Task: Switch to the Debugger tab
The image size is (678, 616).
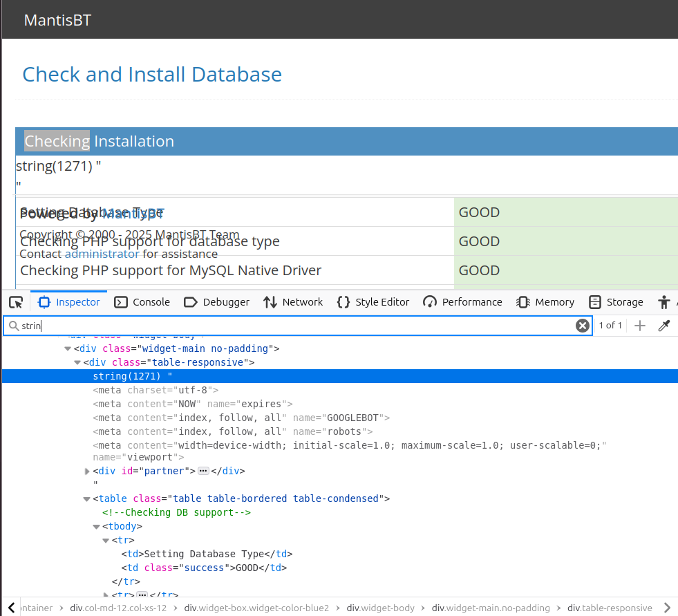Action: click(x=217, y=302)
